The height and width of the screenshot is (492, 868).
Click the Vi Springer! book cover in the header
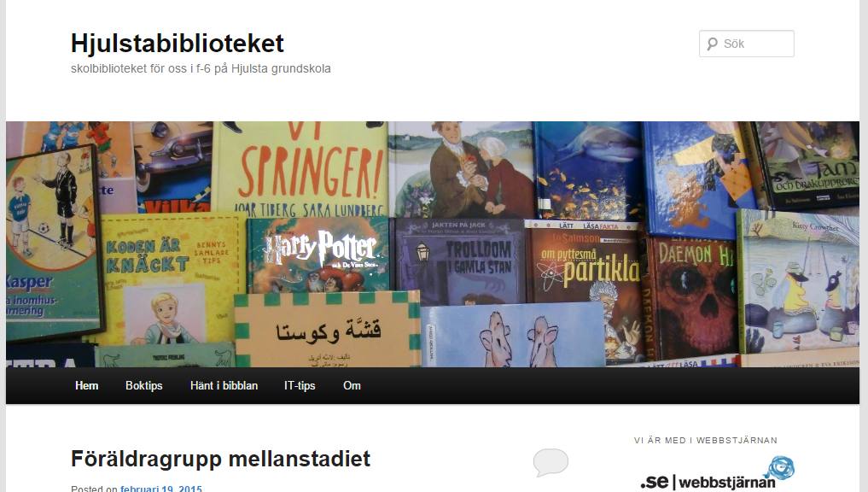tap(300, 168)
